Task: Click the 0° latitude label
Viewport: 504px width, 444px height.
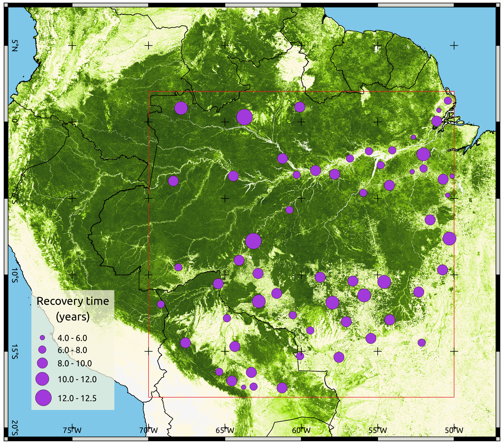Action: coord(15,122)
